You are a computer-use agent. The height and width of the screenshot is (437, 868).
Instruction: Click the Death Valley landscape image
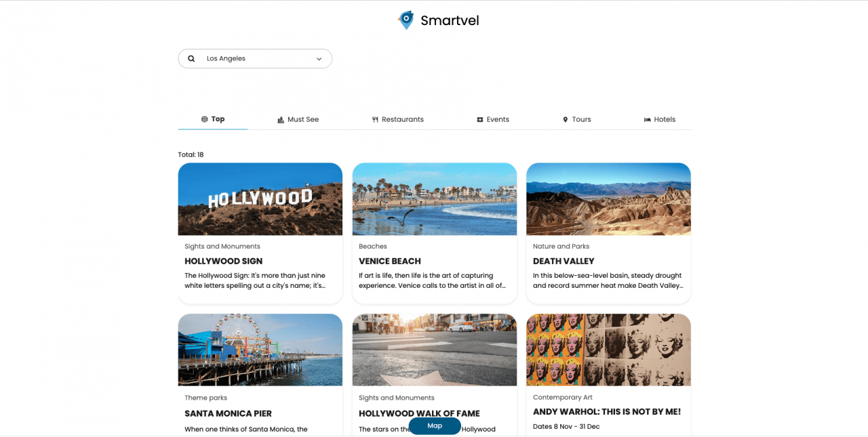[x=608, y=199]
